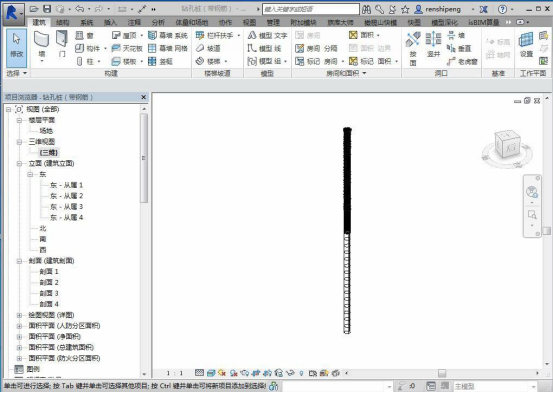
Task: Select the 坡道 (Ramp) tool
Action: [x=208, y=48]
